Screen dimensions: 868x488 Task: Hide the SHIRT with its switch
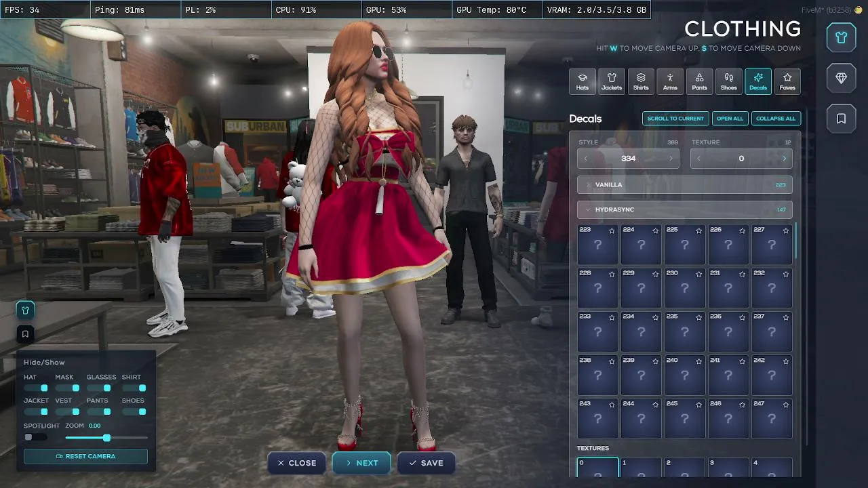coord(134,388)
